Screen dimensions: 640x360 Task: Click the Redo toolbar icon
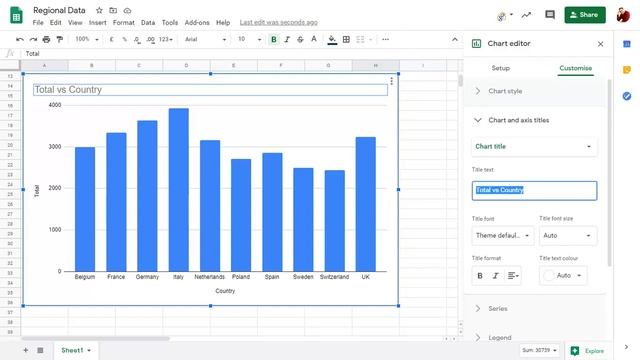coord(33,40)
